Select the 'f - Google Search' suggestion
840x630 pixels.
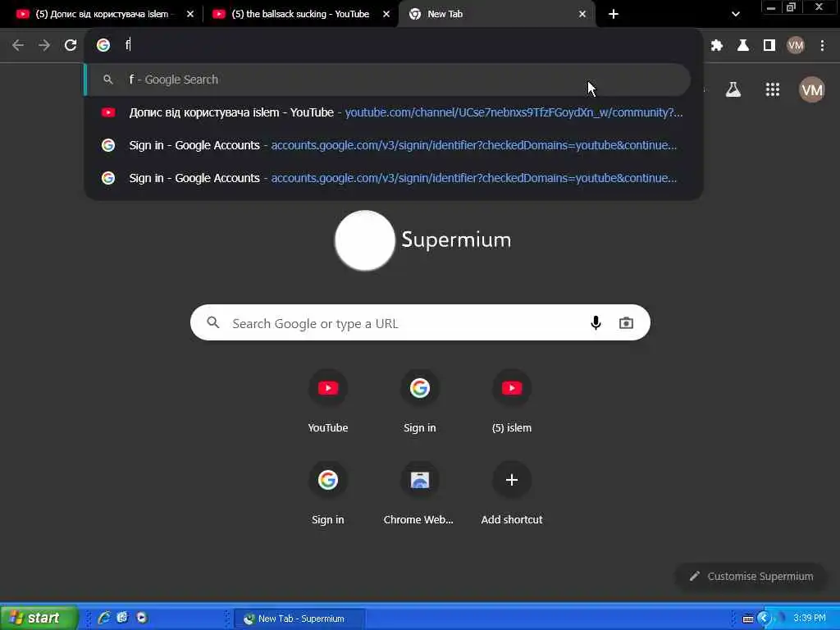click(x=388, y=80)
